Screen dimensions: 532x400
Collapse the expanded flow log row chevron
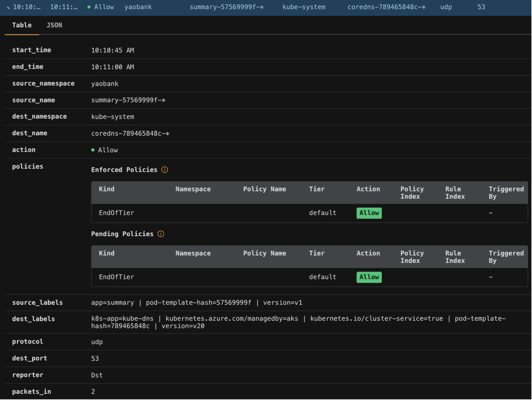(x=8, y=7)
